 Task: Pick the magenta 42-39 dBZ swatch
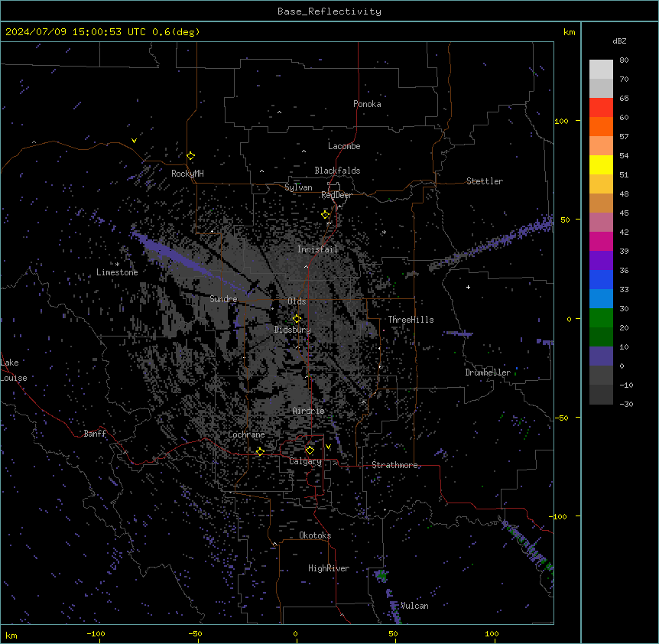point(601,241)
